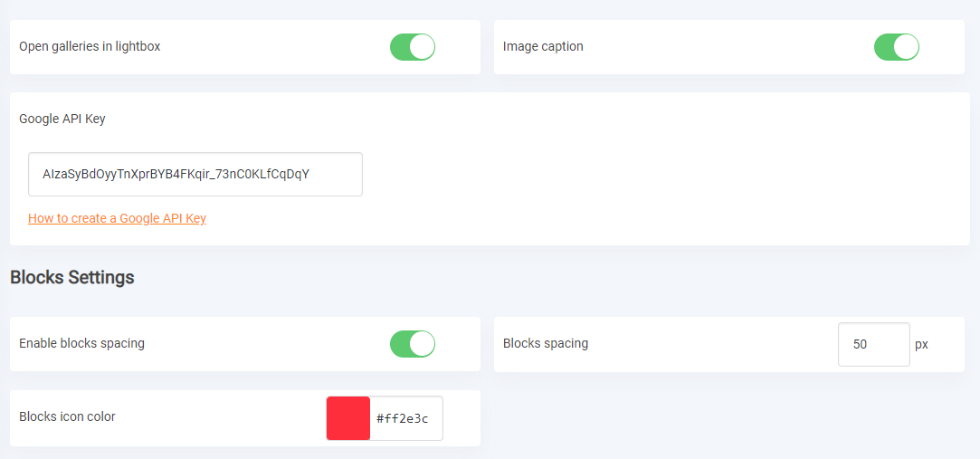Click the Blocks Settings section heading

tap(72, 277)
